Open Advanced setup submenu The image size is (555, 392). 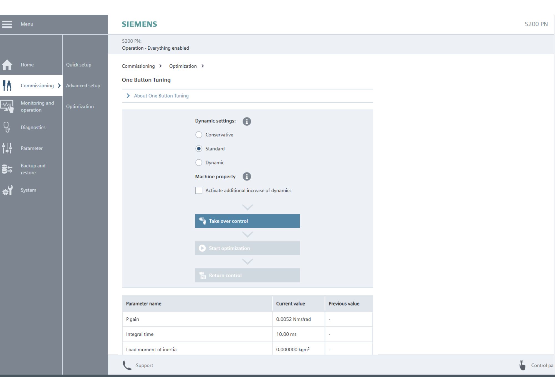(83, 86)
